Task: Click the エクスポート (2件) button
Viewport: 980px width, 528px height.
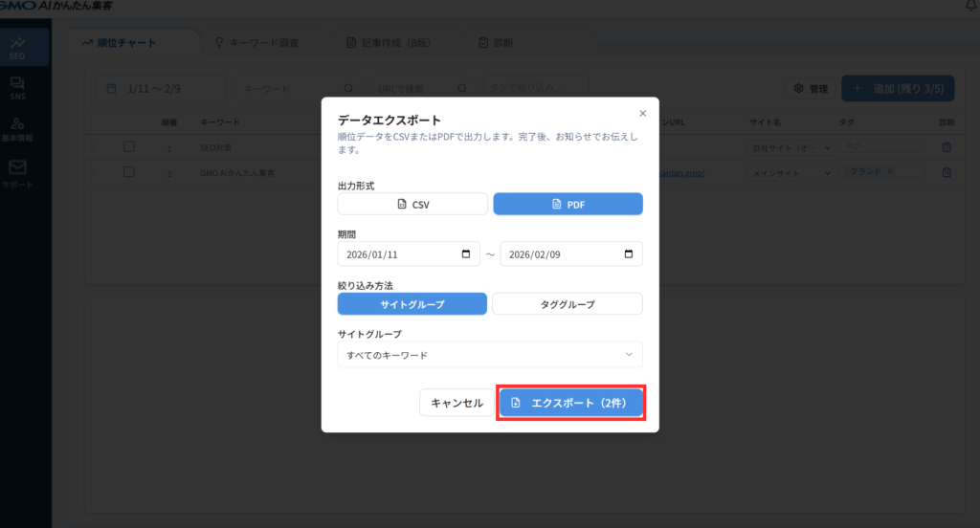Action: pos(571,403)
